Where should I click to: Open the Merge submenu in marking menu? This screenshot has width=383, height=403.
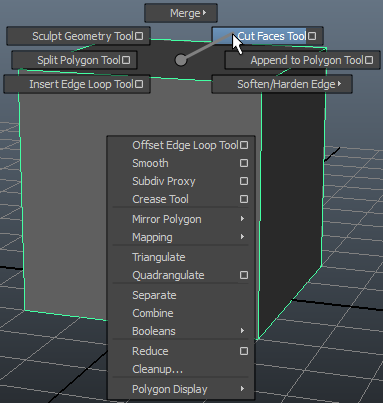coord(181,13)
